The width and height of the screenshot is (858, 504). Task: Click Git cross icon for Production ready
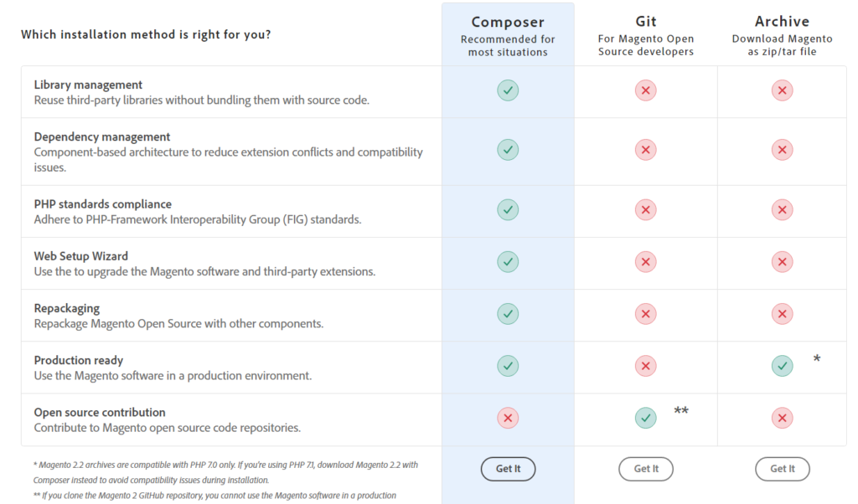645,366
